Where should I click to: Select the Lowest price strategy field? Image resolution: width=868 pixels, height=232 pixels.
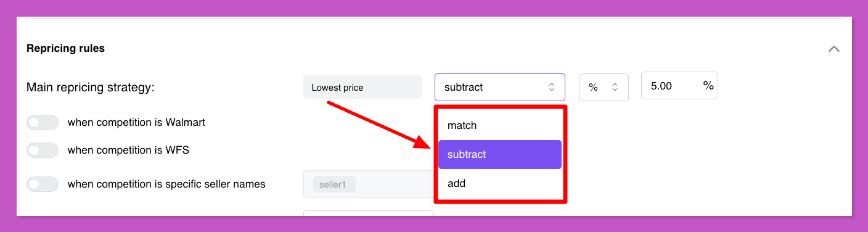pos(362,87)
